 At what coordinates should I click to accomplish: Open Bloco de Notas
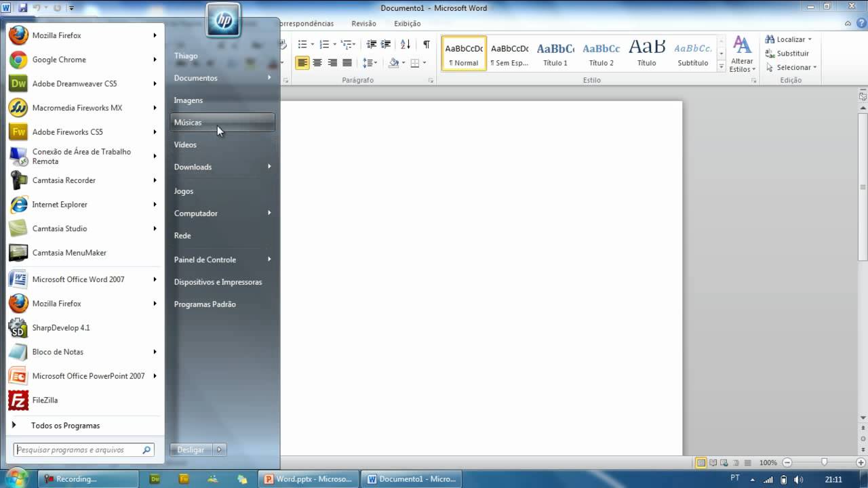pyautogui.click(x=84, y=352)
